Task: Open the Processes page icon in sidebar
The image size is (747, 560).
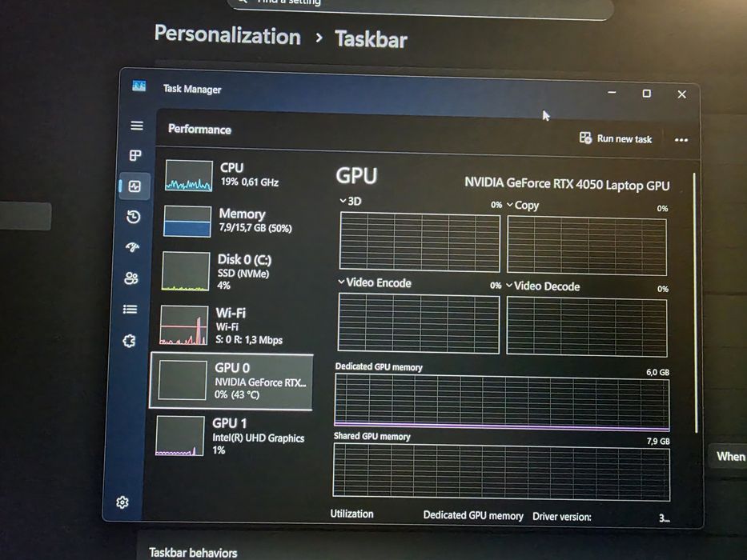Action: (x=135, y=155)
